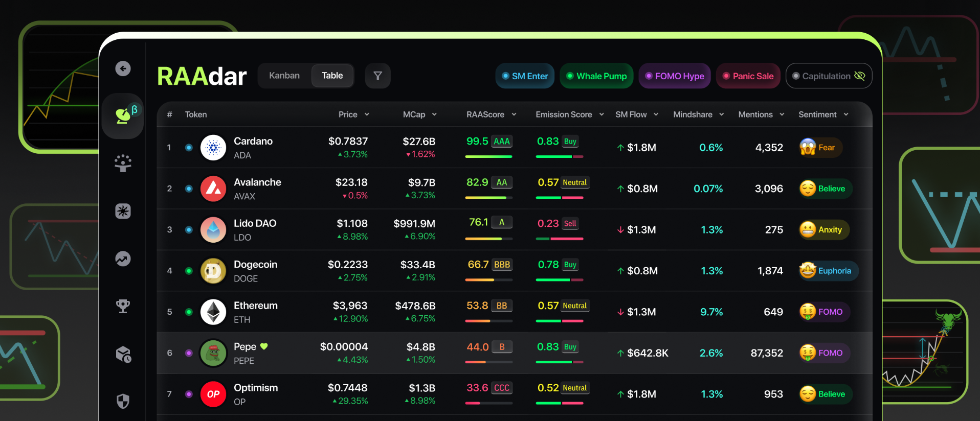Sort by RAAScore column dropdown
Image resolution: width=980 pixels, height=421 pixels.
tap(514, 114)
